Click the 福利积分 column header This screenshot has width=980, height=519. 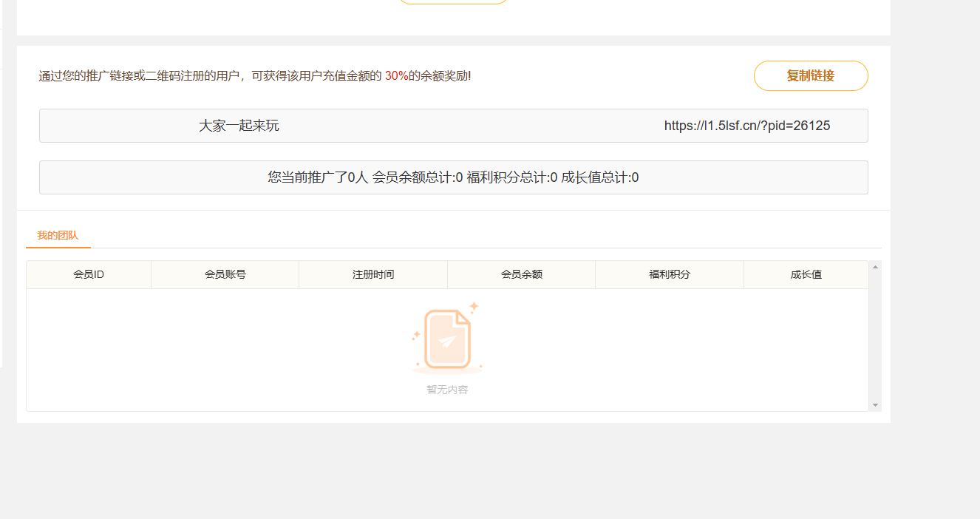click(x=670, y=274)
